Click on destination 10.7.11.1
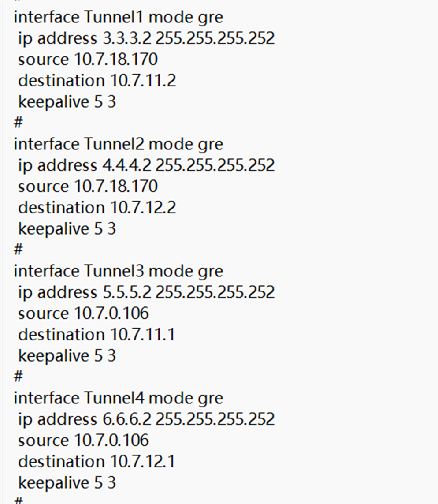 click(x=96, y=334)
